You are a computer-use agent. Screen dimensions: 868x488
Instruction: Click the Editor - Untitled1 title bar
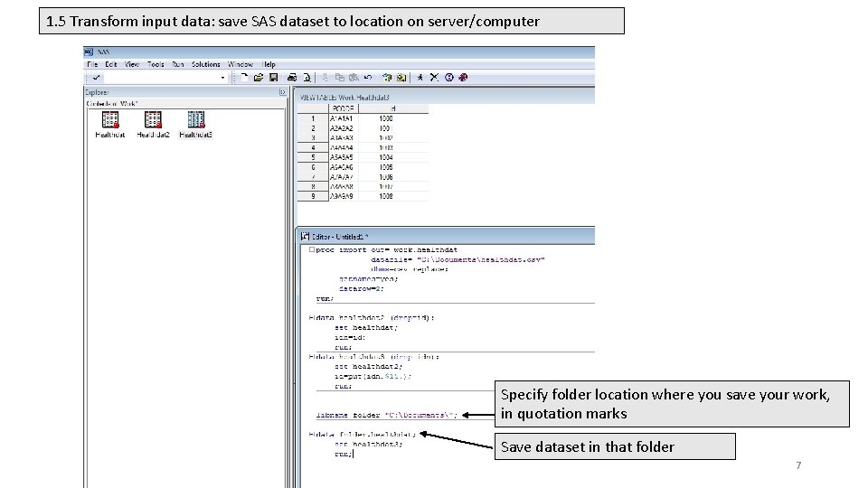(446, 236)
